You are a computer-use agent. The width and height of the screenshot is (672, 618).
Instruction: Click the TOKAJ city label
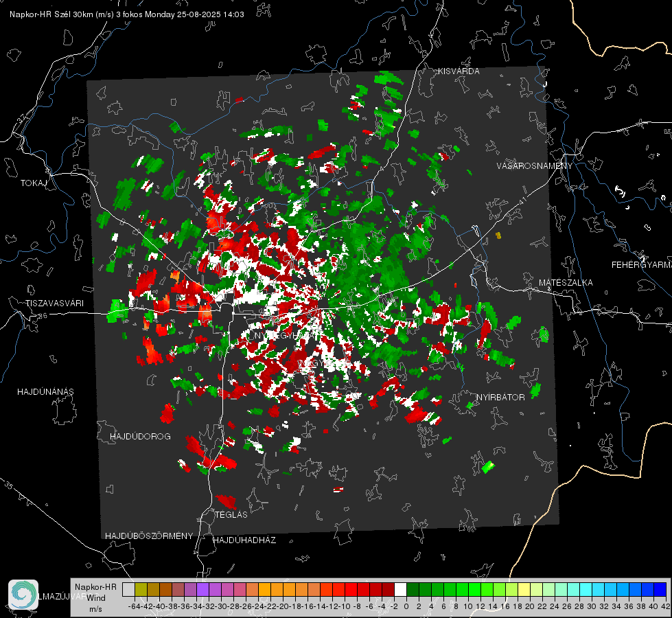coord(34,183)
